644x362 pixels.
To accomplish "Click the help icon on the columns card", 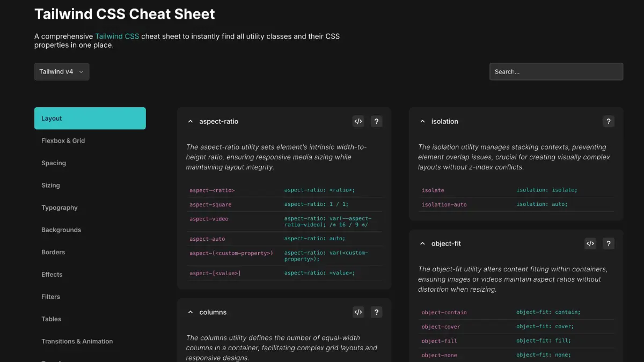I will [x=376, y=312].
